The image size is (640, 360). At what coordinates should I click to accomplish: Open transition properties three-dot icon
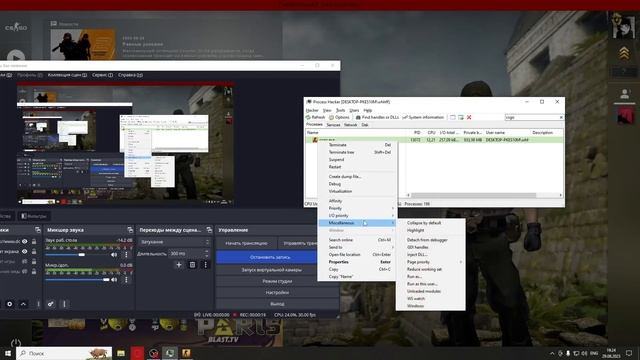tap(205, 265)
